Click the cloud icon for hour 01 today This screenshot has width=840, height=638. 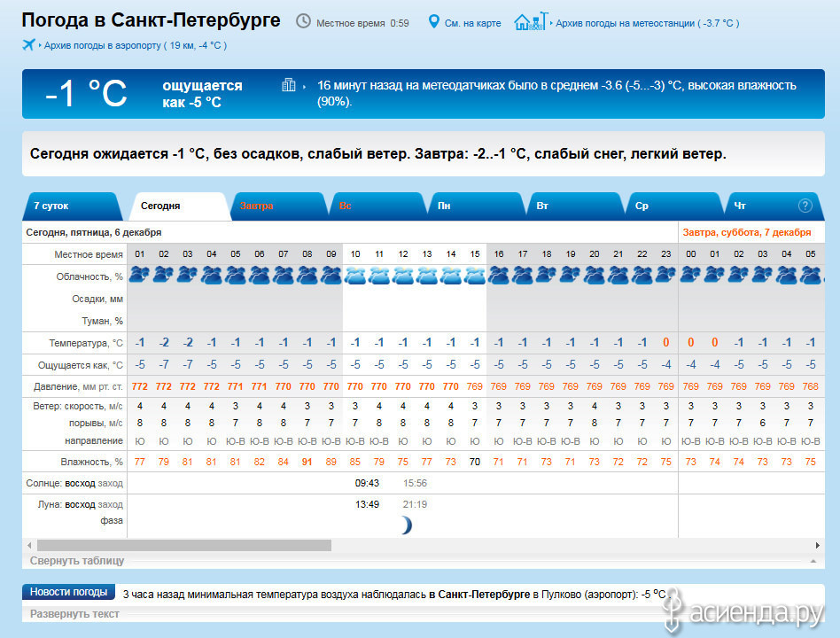tap(140, 276)
